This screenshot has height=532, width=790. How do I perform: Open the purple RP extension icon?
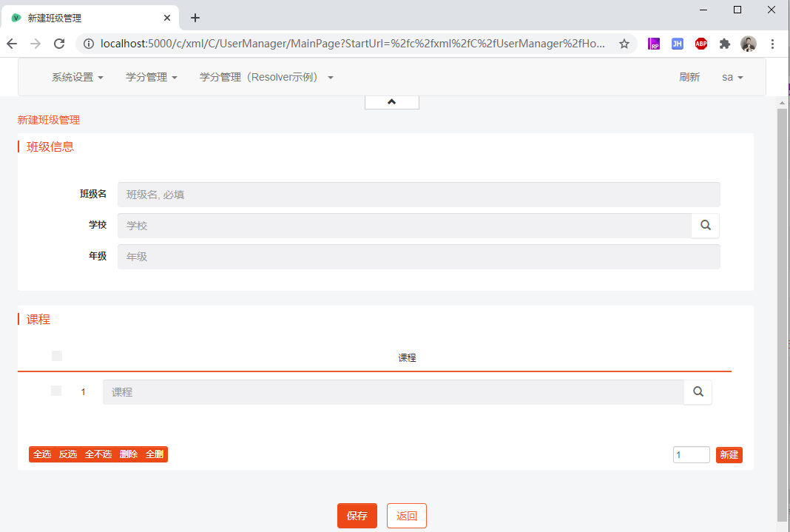pos(653,44)
